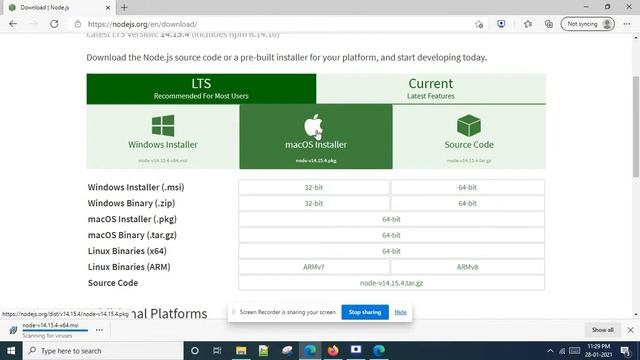Select the Download | Node.js tab
This screenshot has height=360, width=640.
[x=59, y=7]
